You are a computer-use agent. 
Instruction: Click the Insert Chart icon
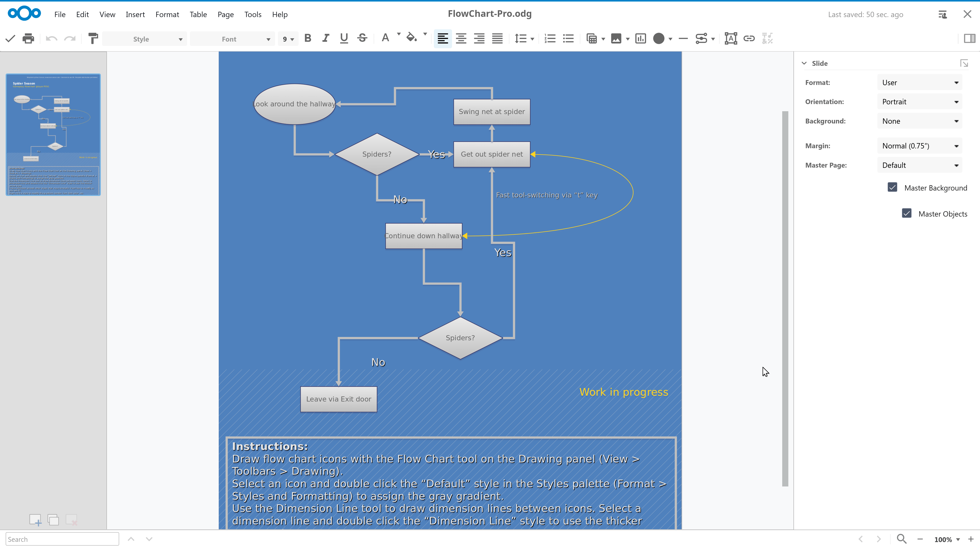pyautogui.click(x=641, y=39)
